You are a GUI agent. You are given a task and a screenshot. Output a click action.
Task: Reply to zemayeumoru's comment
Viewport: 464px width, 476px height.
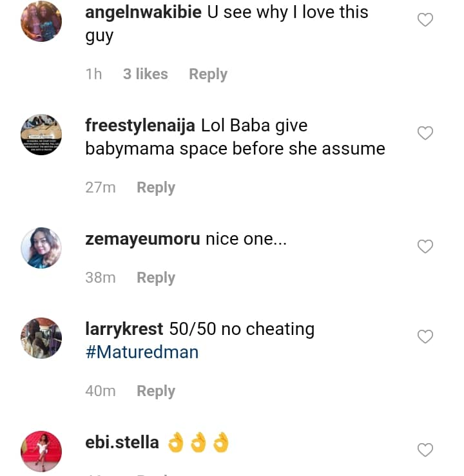pos(156,278)
